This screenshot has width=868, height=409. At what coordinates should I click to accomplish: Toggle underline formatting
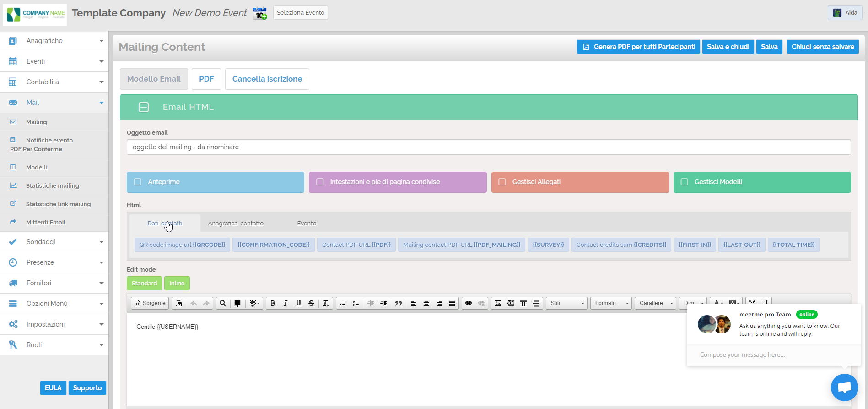point(298,303)
